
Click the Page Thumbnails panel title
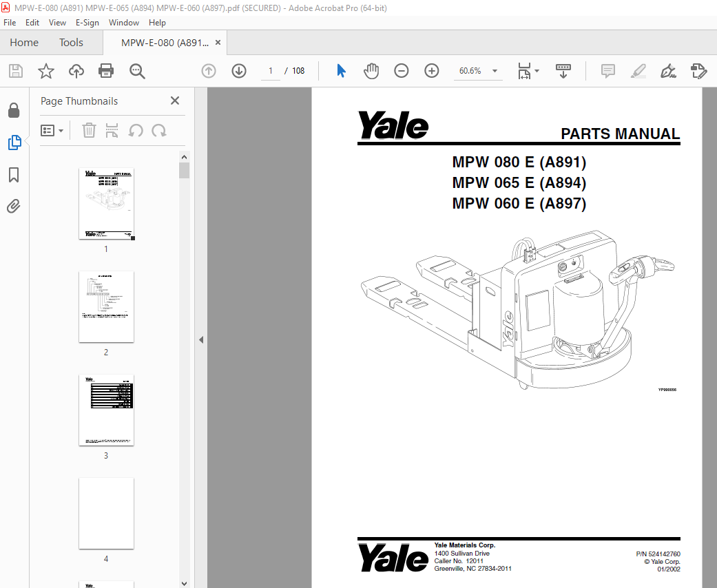click(79, 101)
